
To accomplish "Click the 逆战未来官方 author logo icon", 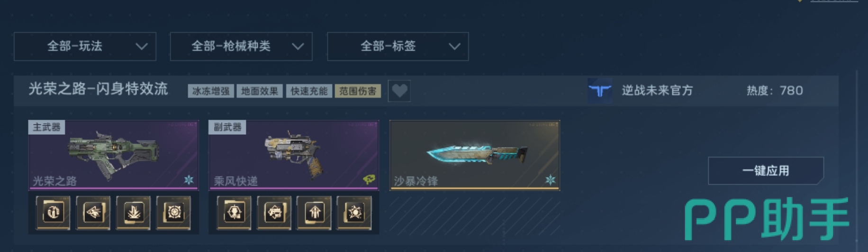I will (x=600, y=91).
